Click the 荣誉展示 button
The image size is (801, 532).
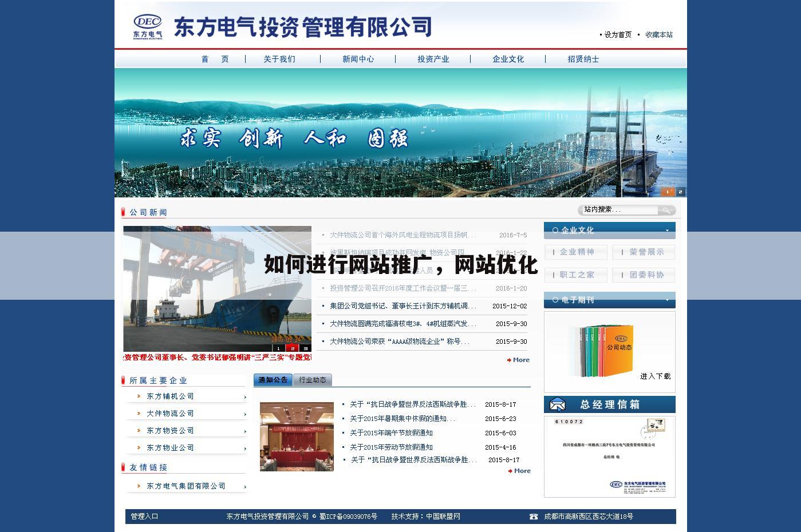644,252
